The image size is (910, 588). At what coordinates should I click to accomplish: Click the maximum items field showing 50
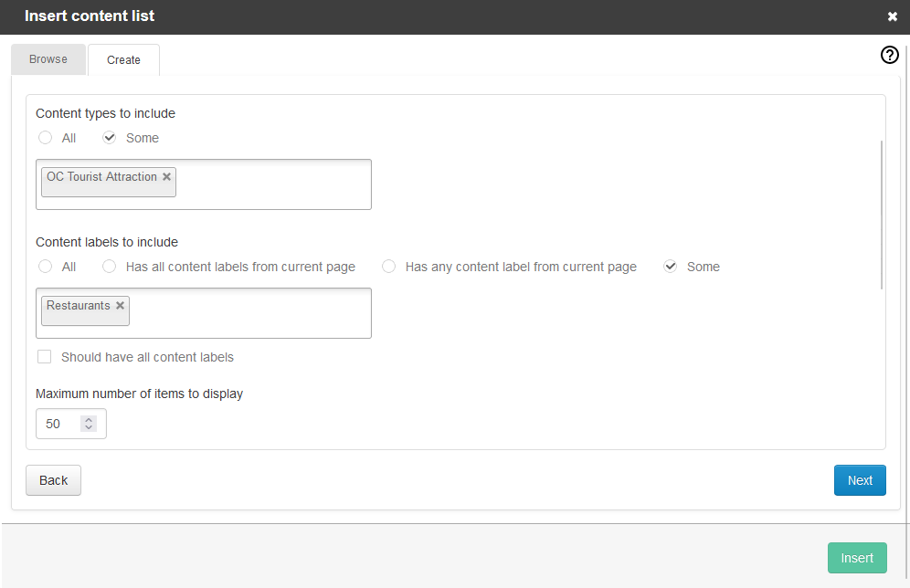57,423
